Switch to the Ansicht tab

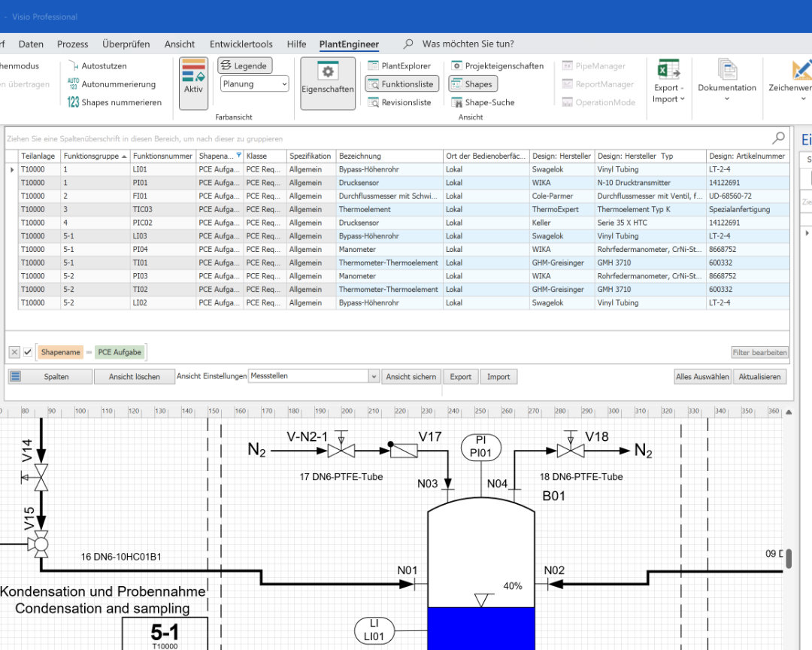[x=180, y=44]
